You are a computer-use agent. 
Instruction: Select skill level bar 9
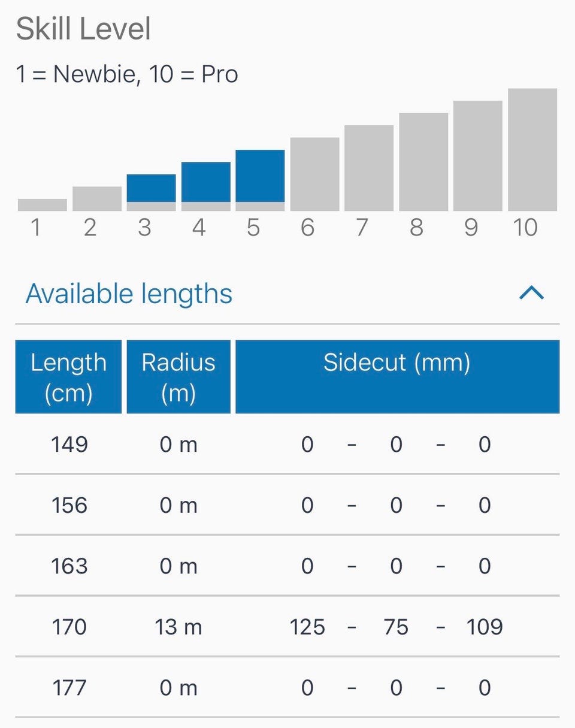[x=478, y=156]
